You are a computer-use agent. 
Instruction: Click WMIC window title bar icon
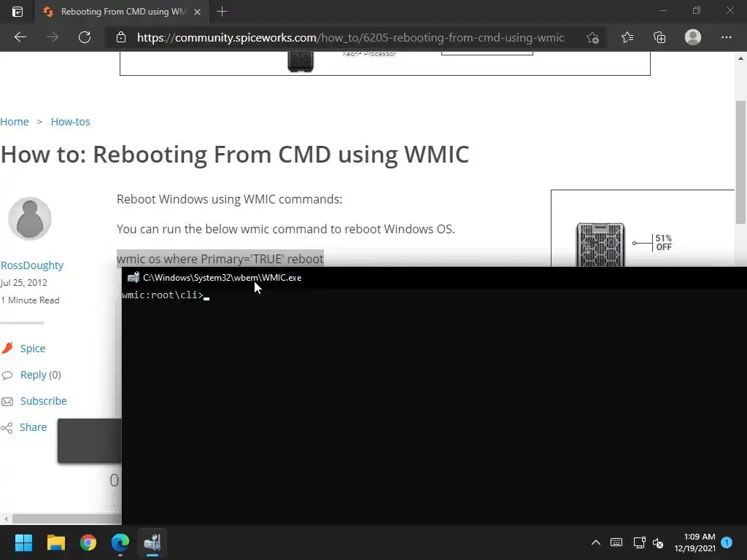pyautogui.click(x=133, y=278)
